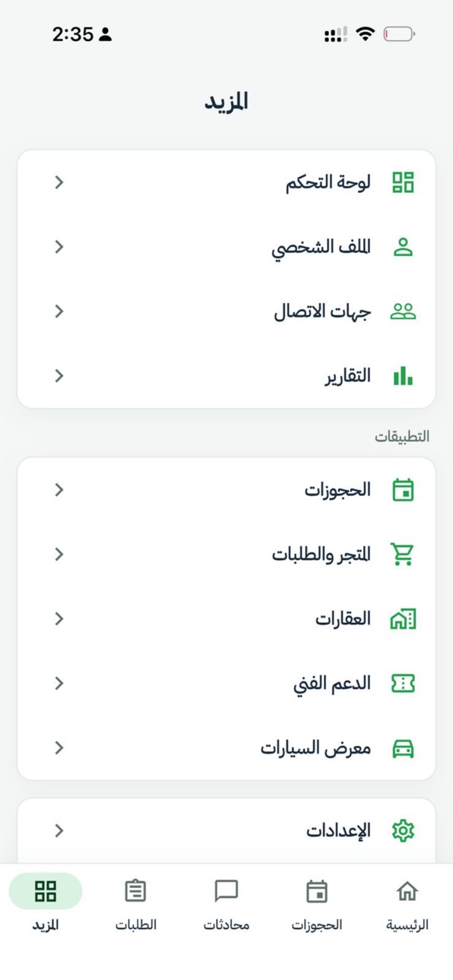The width and height of the screenshot is (453, 980).
Task: Expand the الدعم الفني row chevron
Action: coord(59,684)
